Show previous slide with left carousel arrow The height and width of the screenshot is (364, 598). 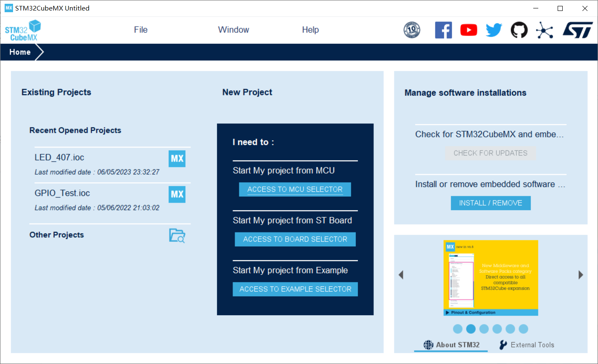pyautogui.click(x=401, y=275)
